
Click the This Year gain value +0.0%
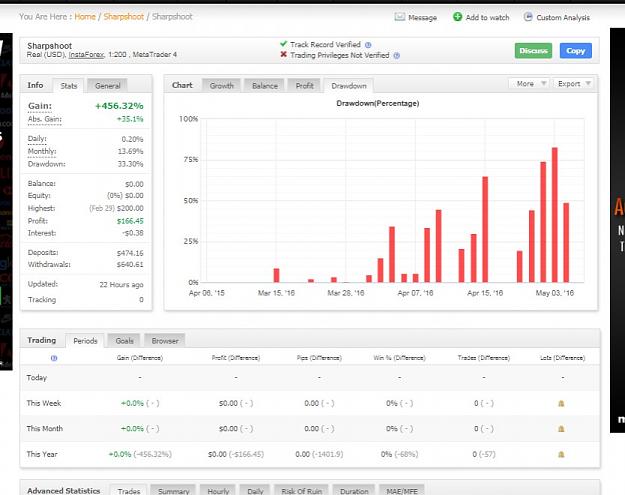click(120, 454)
